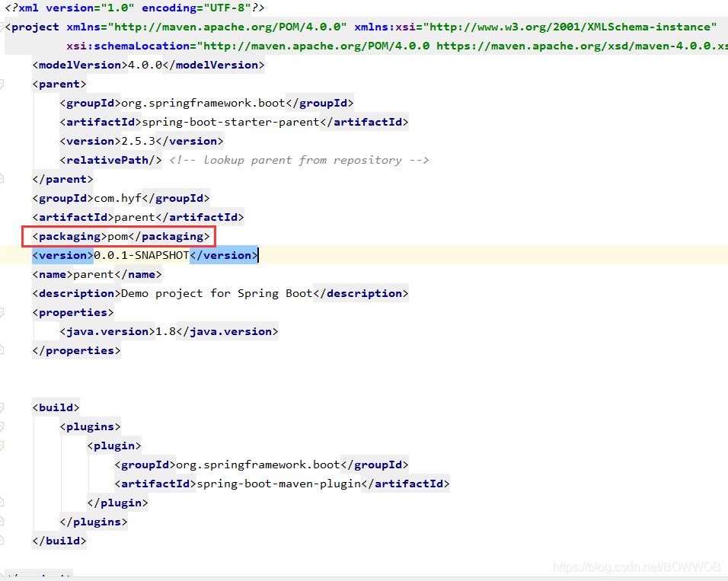The image size is (728, 581).
Task: Click Demo project for Spring Boot description
Action: pyautogui.click(x=217, y=293)
